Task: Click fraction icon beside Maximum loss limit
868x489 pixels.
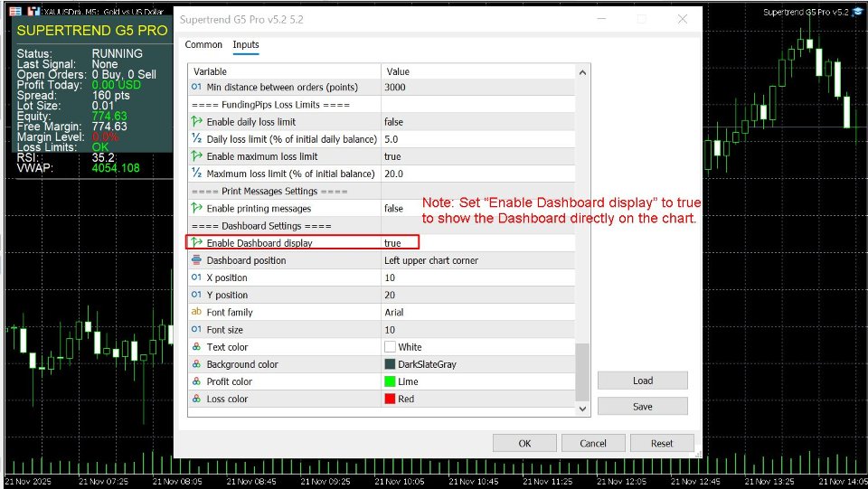Action: tap(196, 174)
